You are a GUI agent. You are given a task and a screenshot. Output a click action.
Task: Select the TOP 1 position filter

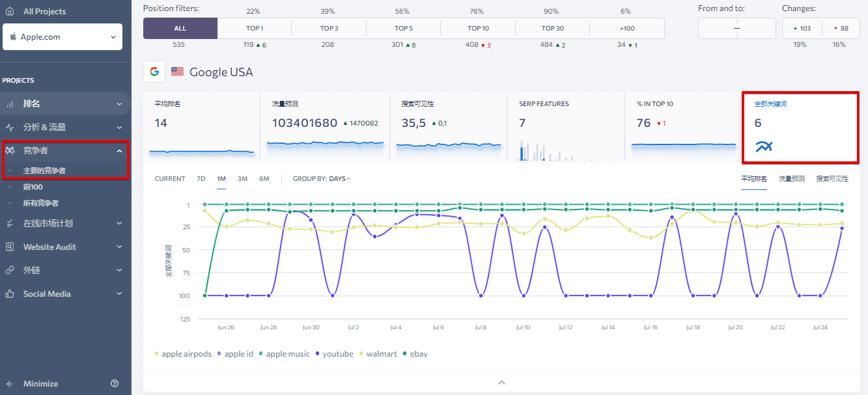255,29
